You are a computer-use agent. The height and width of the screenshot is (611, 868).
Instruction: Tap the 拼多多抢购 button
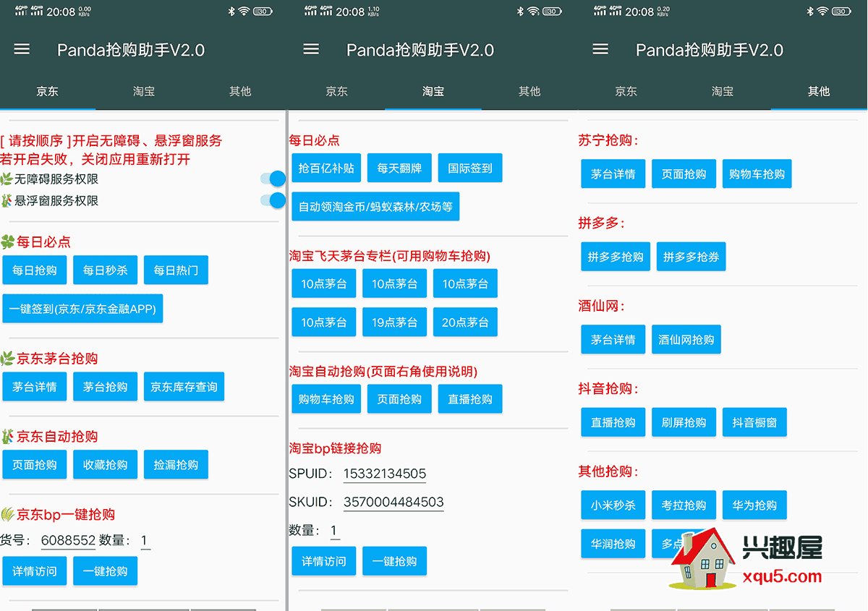point(616,257)
